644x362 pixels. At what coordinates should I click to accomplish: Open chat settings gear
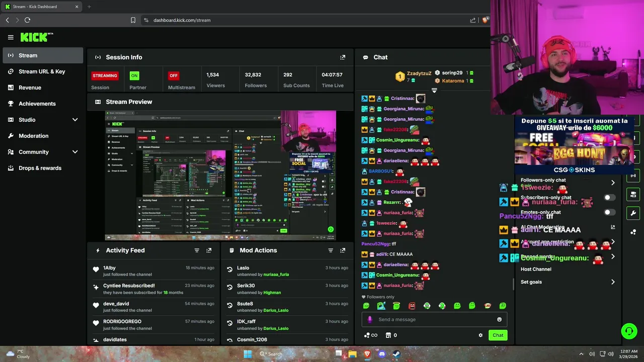pyautogui.click(x=480, y=335)
